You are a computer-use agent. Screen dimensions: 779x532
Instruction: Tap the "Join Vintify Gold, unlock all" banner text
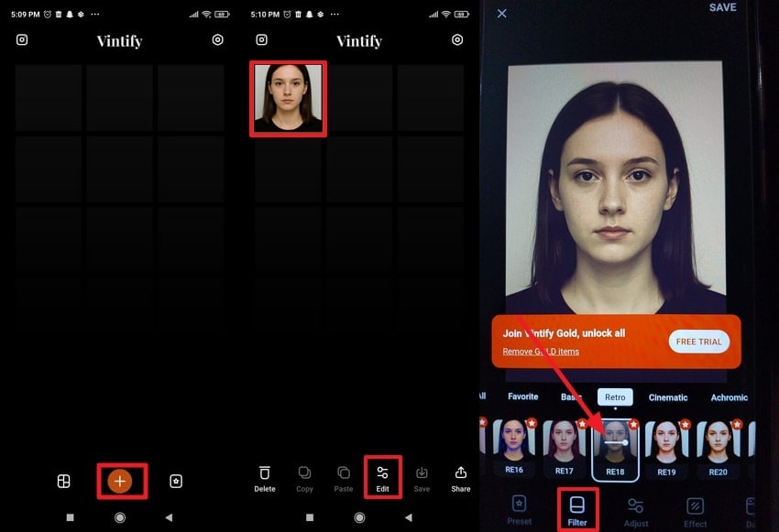(564, 333)
